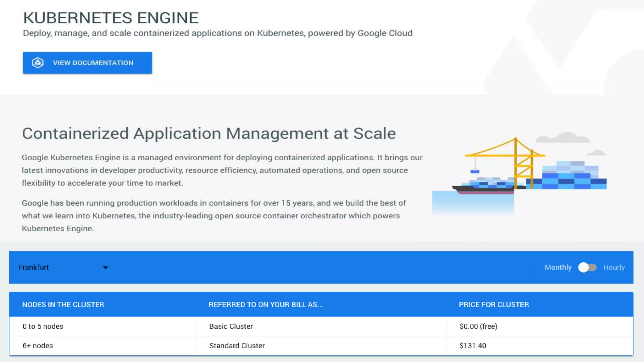Select the Monthly pricing label
The height and width of the screenshot is (362, 644).
[x=558, y=267]
